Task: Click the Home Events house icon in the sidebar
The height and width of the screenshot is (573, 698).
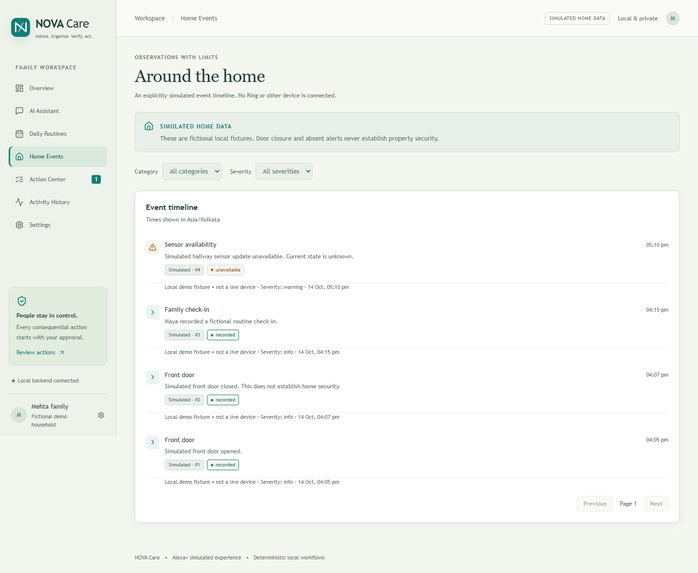Action: pyautogui.click(x=19, y=157)
